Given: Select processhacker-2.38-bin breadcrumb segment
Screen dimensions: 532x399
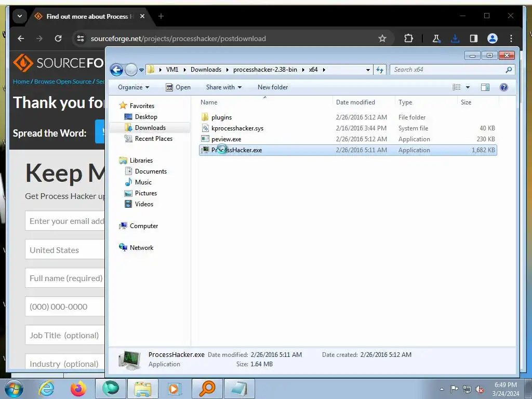Looking at the screenshot, I should (265, 70).
